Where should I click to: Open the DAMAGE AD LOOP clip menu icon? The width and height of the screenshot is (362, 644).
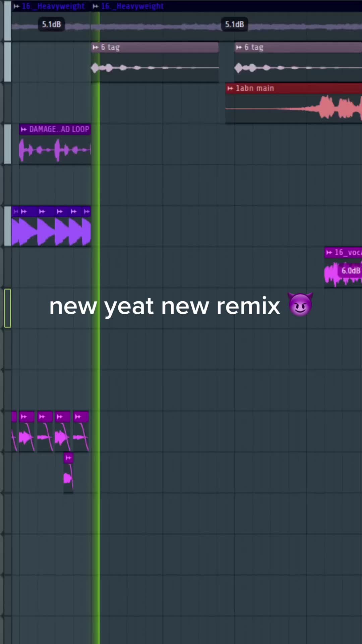click(23, 129)
